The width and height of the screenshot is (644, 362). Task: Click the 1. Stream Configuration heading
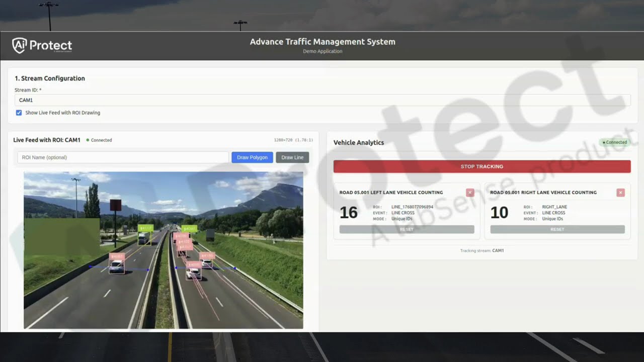point(50,78)
